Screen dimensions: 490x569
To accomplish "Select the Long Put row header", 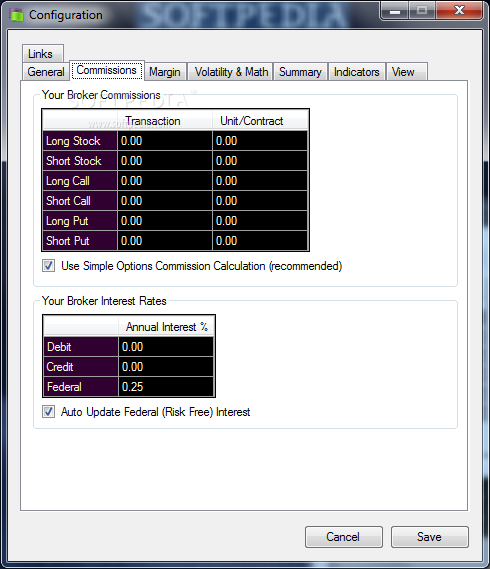I will point(80,221).
